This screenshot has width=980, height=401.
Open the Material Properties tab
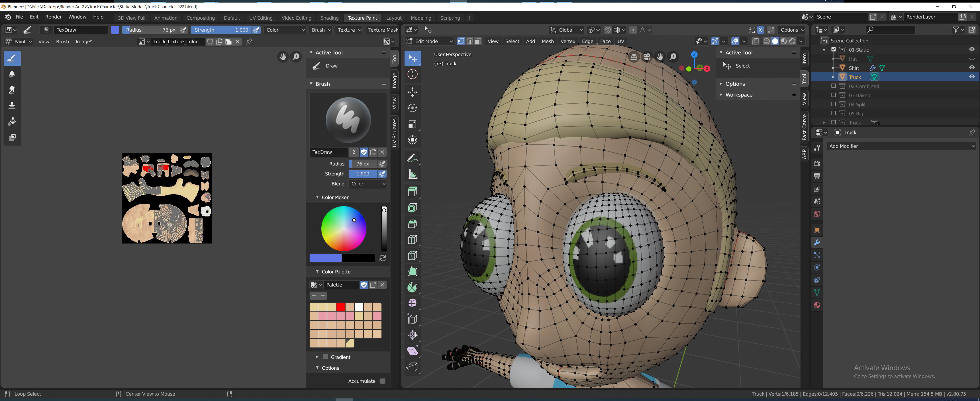pyautogui.click(x=817, y=305)
